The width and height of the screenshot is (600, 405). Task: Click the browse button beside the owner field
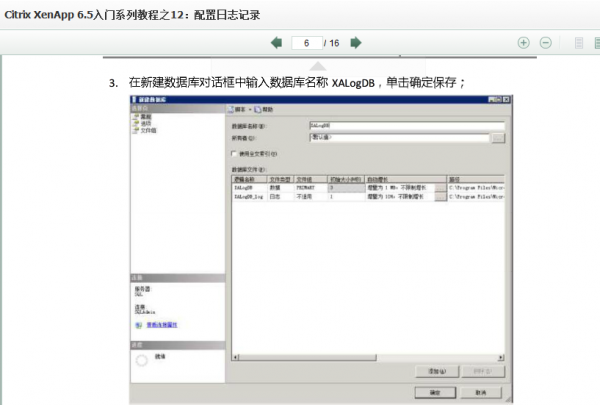[498, 138]
